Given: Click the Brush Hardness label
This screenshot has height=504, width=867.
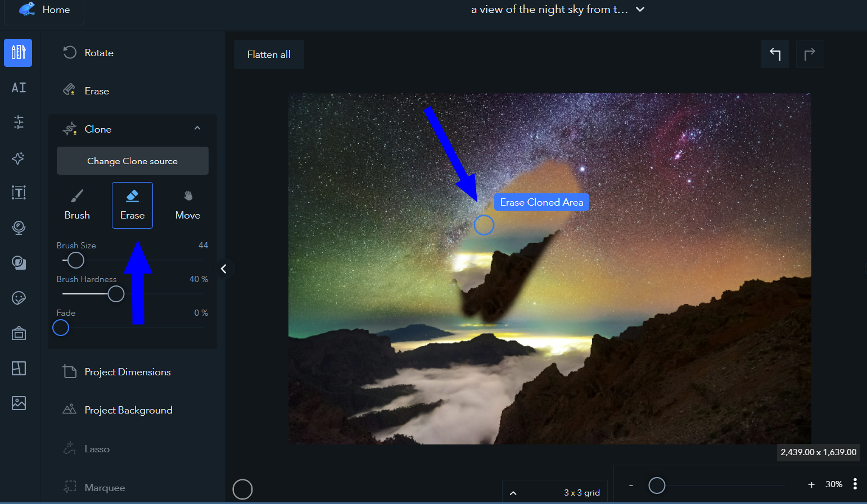Looking at the screenshot, I should coord(87,279).
